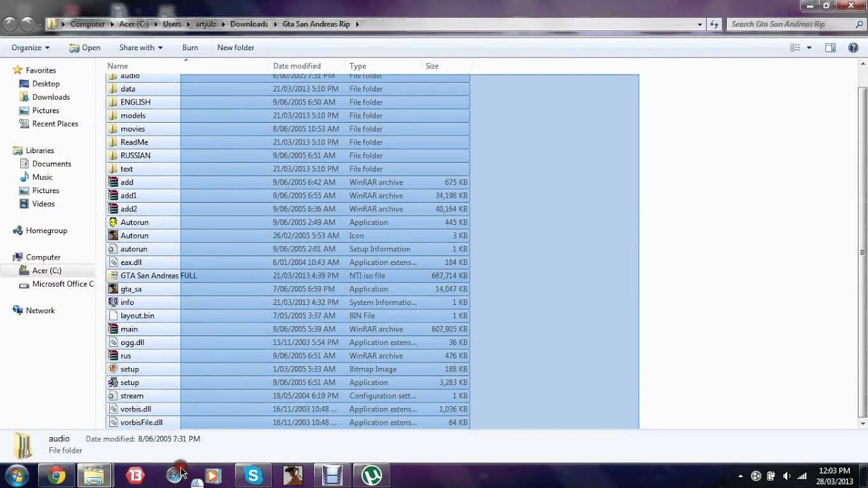The image size is (868, 488).
Task: Click the Burn toolbar button
Action: pyautogui.click(x=190, y=47)
